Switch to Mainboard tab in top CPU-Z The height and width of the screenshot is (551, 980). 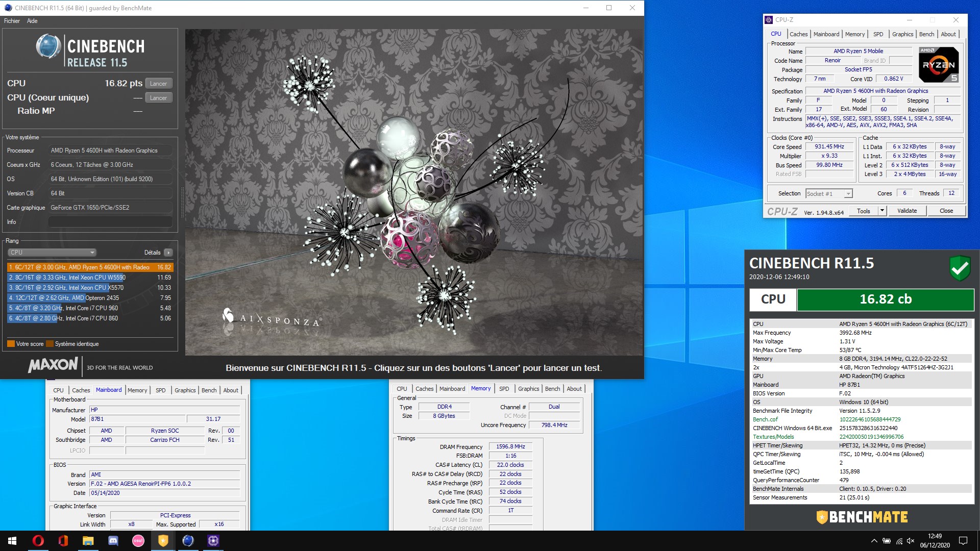(826, 34)
